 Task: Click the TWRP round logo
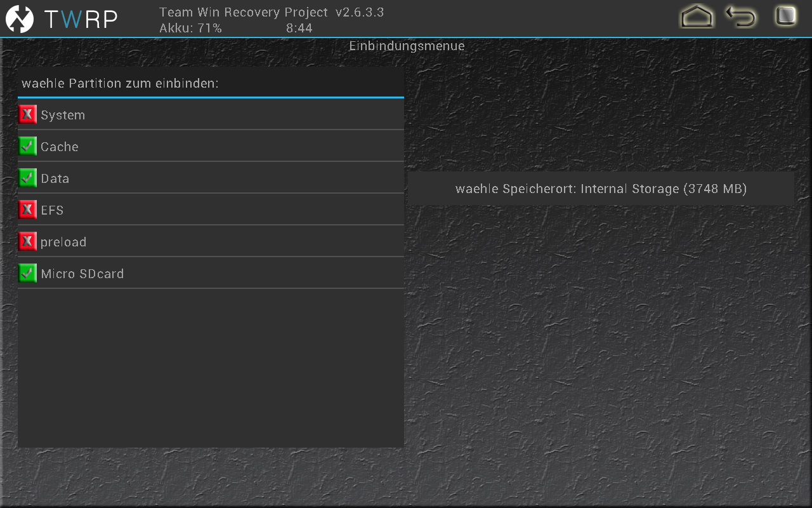tap(20, 19)
